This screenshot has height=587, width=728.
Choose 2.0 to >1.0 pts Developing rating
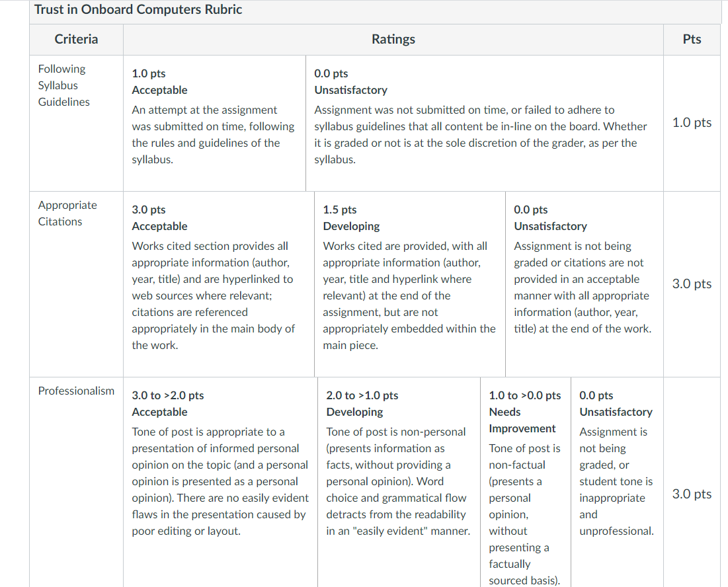tap(399, 482)
